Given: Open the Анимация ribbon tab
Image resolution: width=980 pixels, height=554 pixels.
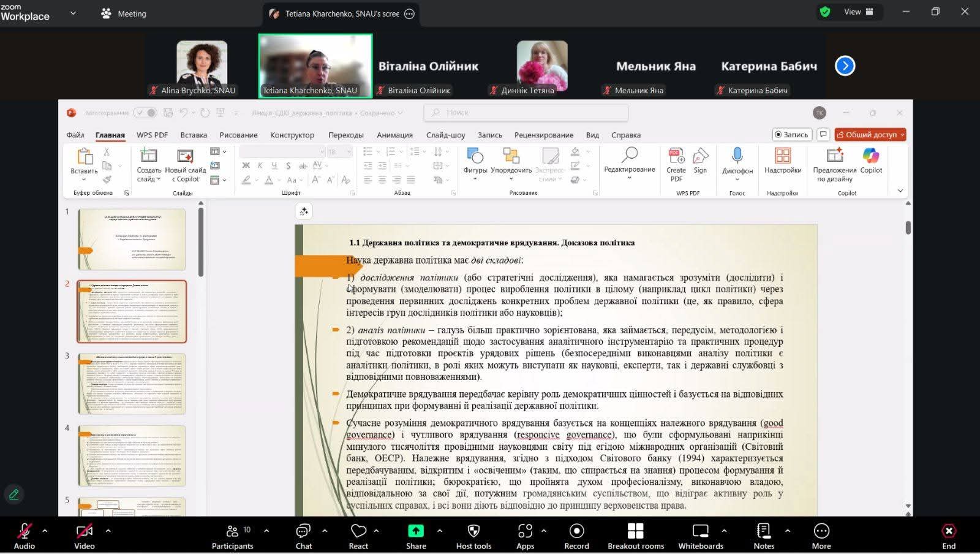Looking at the screenshot, I should pos(394,135).
